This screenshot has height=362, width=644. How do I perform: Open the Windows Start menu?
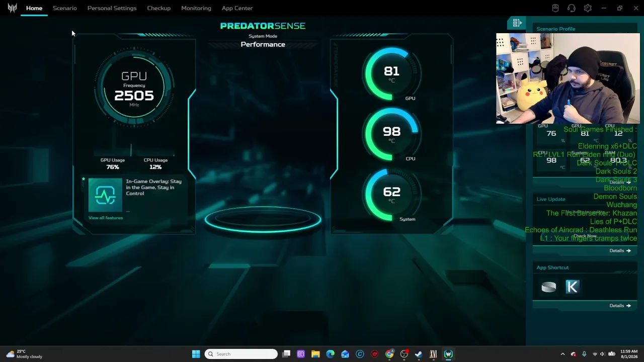click(x=196, y=354)
